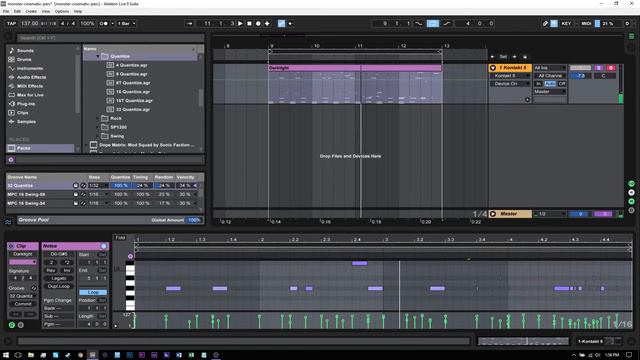Click save icon on 32 Quantize groove
640x360 pixels.
click(x=76, y=185)
